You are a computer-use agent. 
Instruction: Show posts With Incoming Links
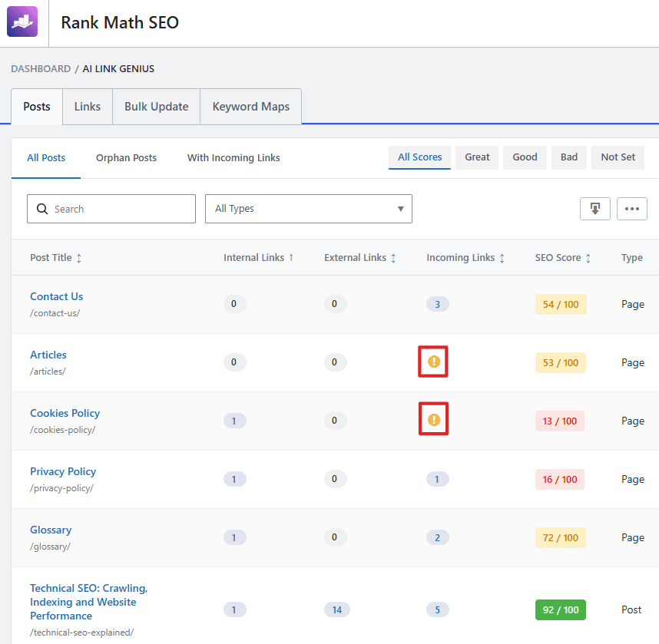pos(233,158)
